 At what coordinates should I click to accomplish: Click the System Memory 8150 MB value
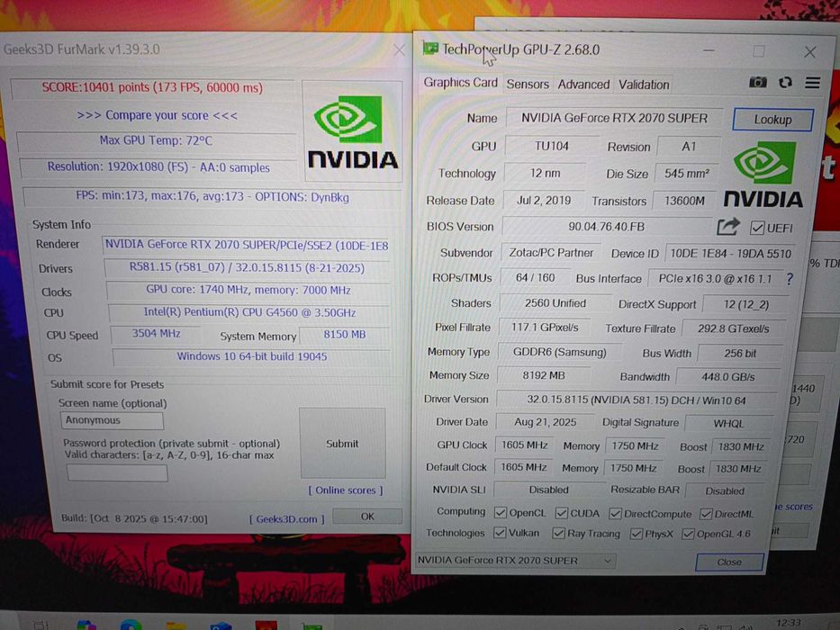click(345, 335)
